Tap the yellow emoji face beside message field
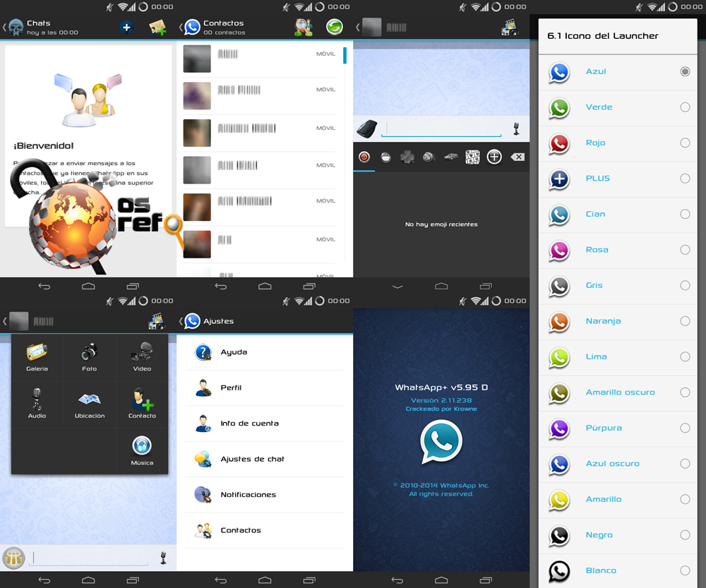Screen dimensions: 706x588 13,558
